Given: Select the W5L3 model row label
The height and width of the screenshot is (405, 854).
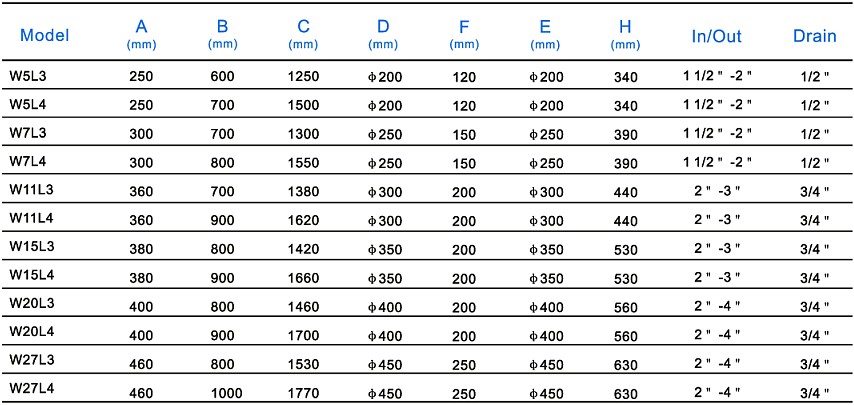Looking at the screenshot, I should point(28,77).
